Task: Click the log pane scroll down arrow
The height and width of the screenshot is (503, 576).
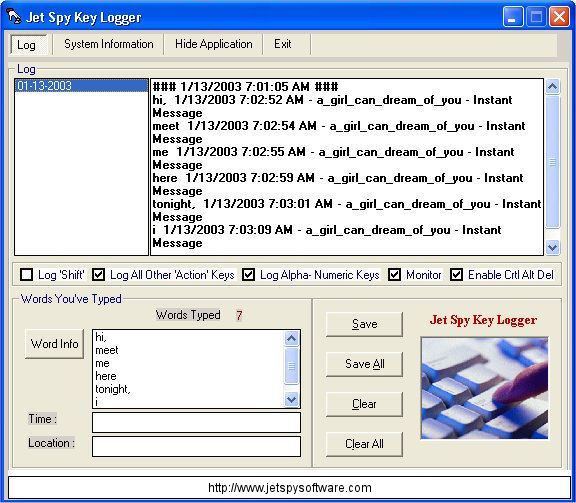Action: (x=552, y=247)
